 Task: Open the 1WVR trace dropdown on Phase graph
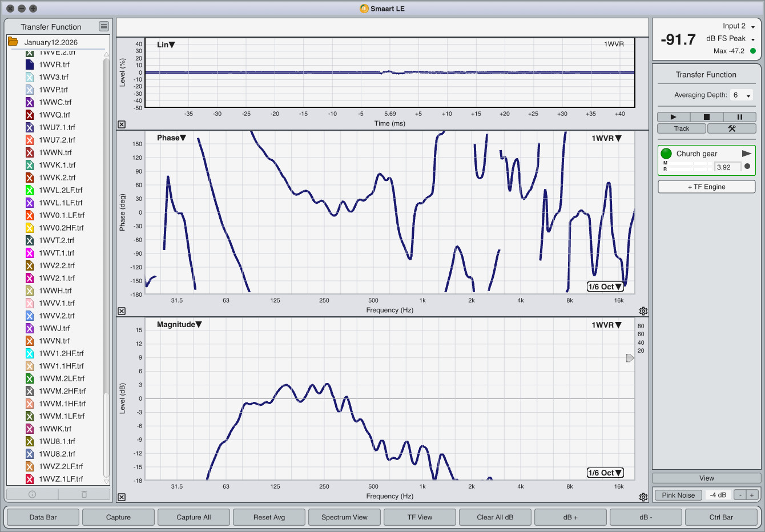tap(606, 138)
